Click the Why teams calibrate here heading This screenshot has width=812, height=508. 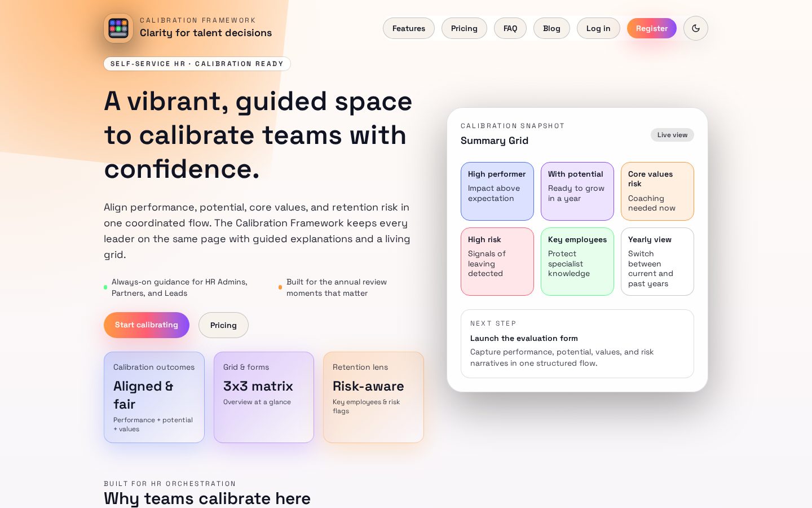click(207, 498)
